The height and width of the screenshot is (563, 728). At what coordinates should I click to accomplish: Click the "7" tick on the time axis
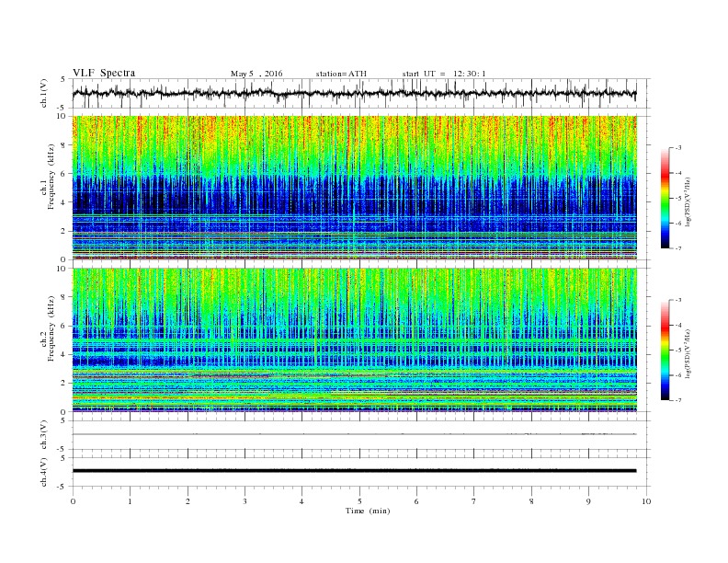tap(474, 501)
